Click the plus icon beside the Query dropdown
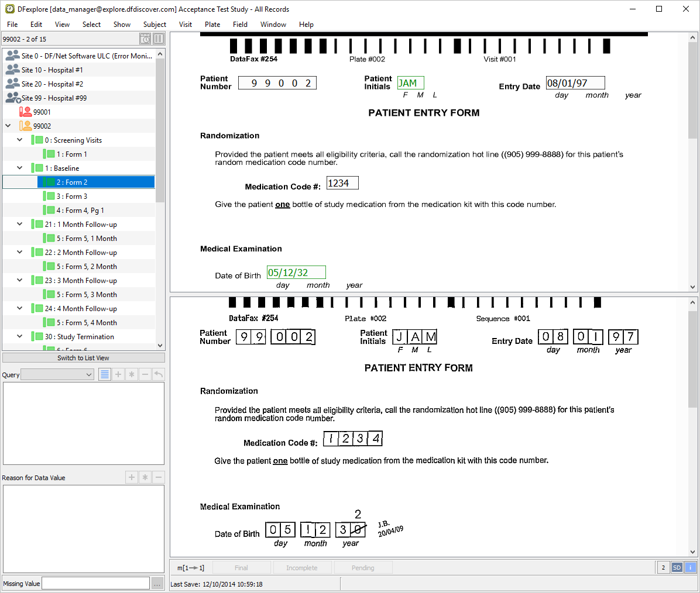This screenshot has height=593, width=700. coord(118,374)
